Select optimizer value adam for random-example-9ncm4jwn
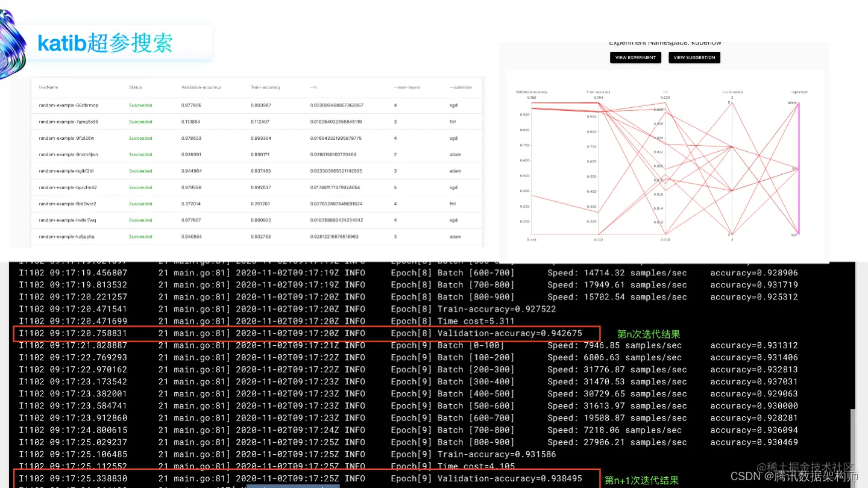The image size is (868, 488). [x=454, y=155]
